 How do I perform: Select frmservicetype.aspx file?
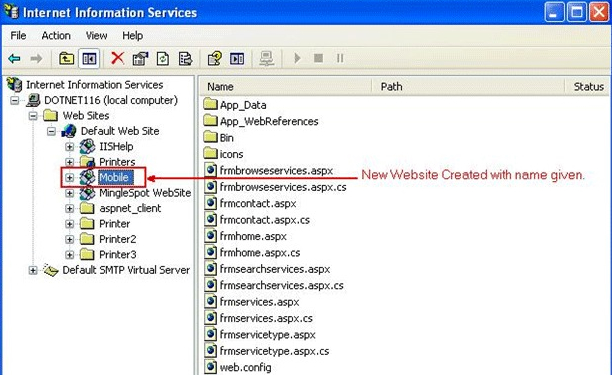click(267, 334)
